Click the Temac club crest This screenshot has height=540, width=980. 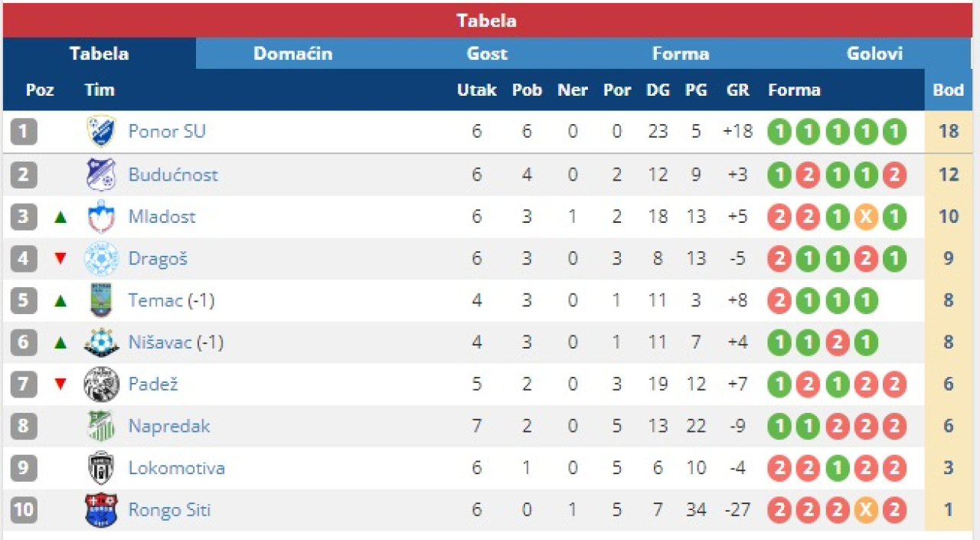pyautogui.click(x=101, y=300)
